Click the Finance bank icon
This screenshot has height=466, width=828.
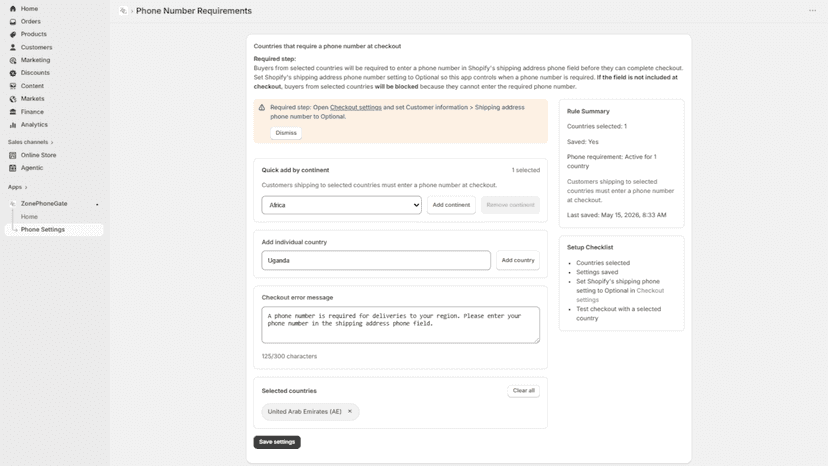point(13,112)
